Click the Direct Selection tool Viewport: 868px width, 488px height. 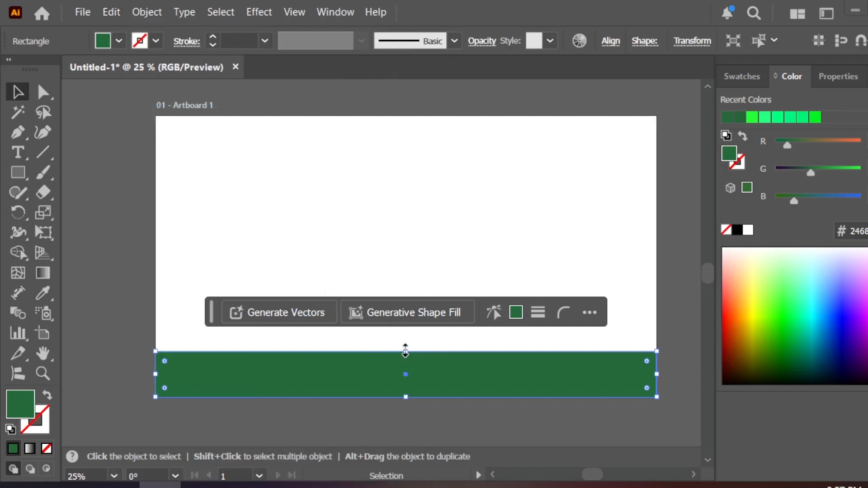pyautogui.click(x=43, y=92)
